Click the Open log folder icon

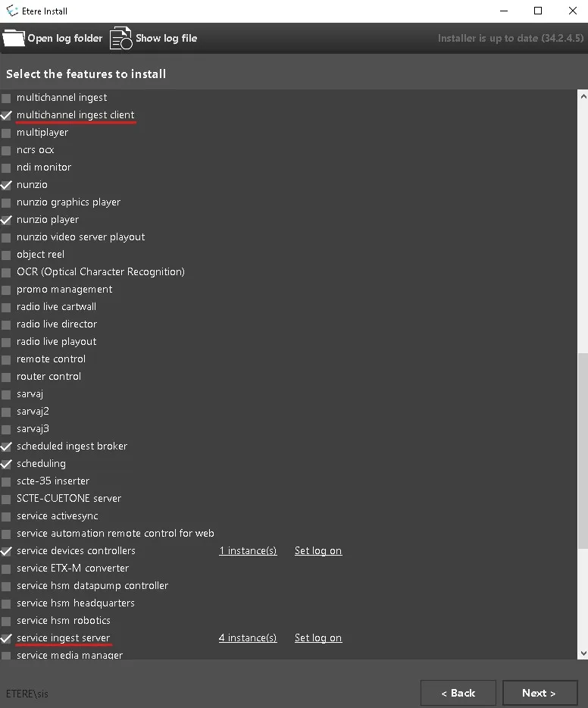[x=14, y=38]
